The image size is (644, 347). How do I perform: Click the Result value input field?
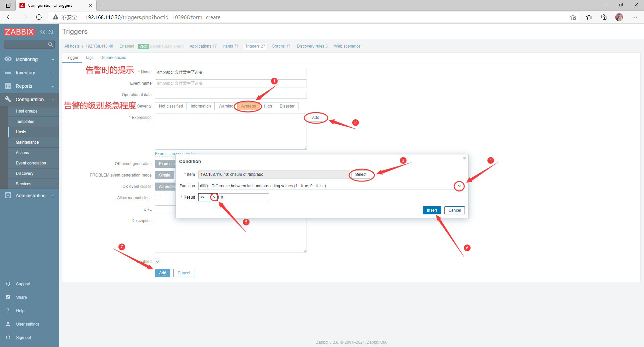pos(244,197)
